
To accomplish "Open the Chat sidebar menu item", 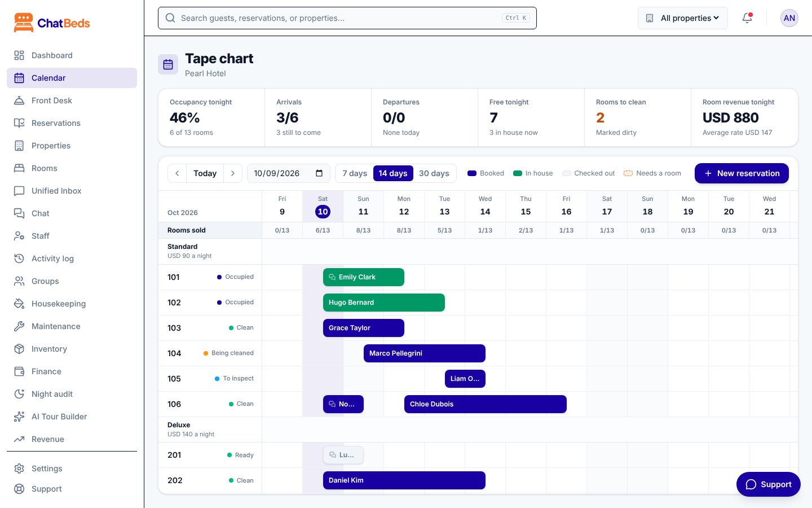I will point(72,213).
